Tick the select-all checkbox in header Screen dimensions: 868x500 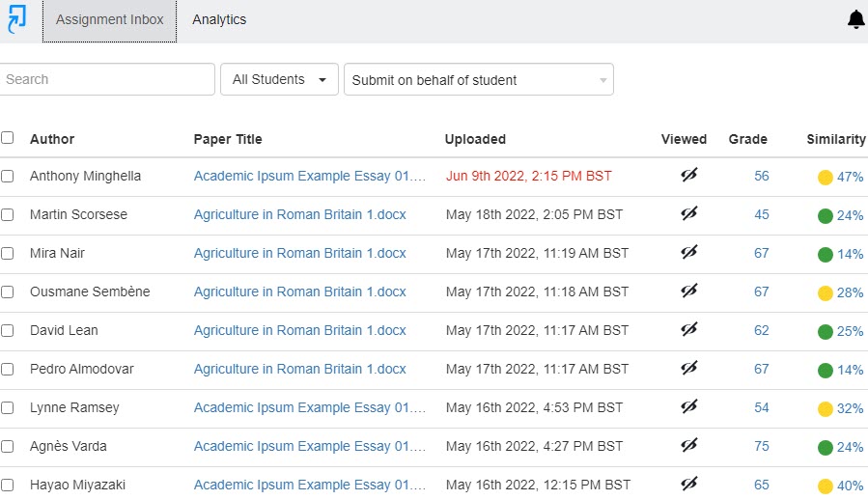coord(8,138)
